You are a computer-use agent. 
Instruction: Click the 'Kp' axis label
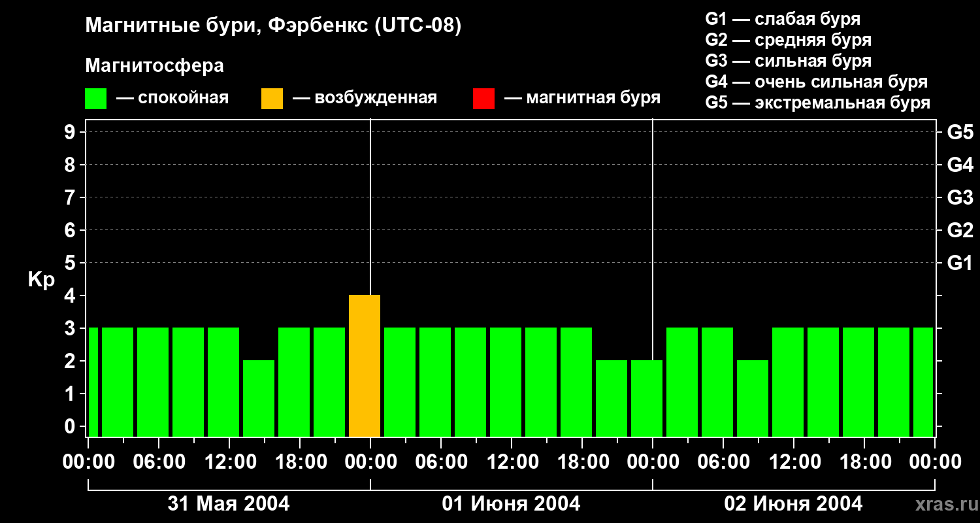tap(41, 280)
